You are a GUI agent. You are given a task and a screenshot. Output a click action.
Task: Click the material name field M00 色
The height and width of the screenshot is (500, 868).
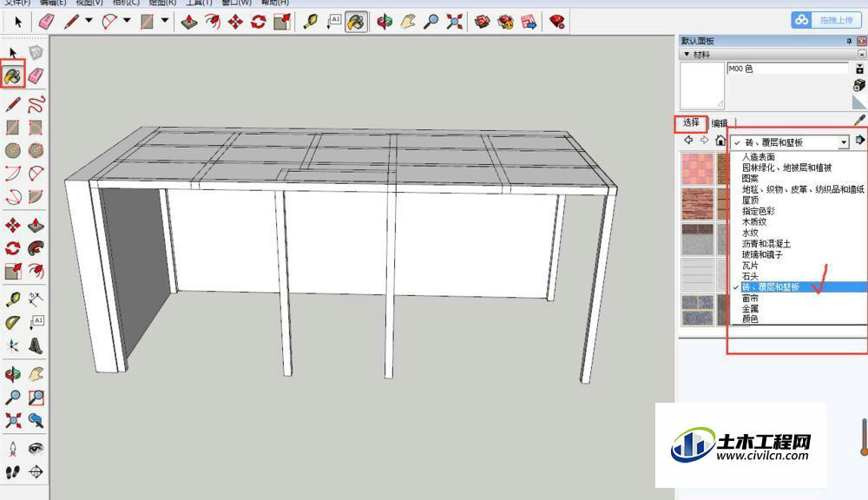[x=787, y=68]
